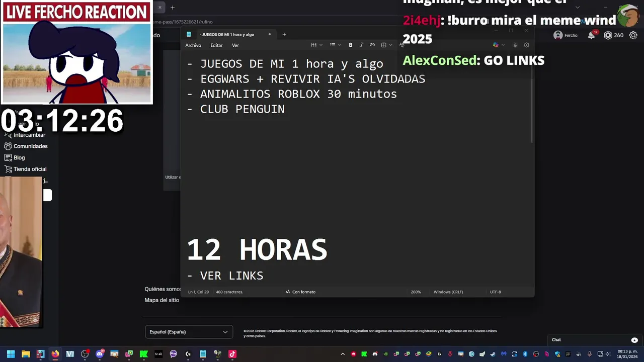This screenshot has height=362, width=644.
Task: Insert a link via Notepad toolbar icon
Action: 372,45
